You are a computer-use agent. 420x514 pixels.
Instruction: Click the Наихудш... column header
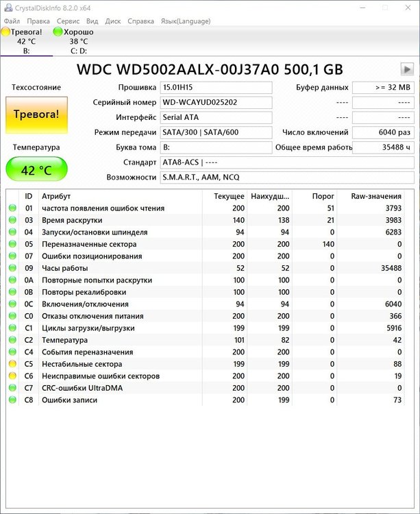pyautogui.click(x=270, y=196)
